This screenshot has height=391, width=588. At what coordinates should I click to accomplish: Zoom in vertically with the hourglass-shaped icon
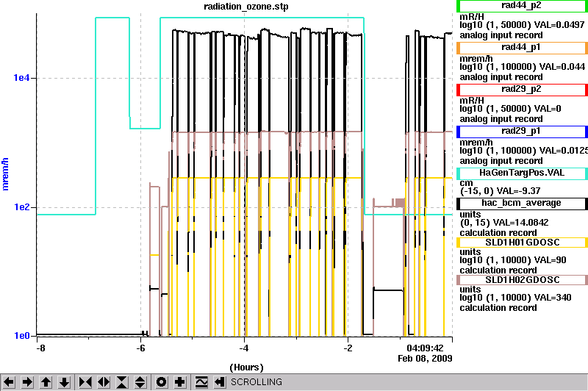[x=122, y=382]
